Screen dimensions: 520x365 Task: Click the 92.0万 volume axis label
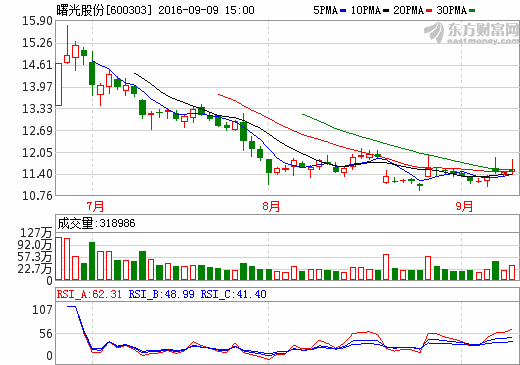tap(35, 245)
